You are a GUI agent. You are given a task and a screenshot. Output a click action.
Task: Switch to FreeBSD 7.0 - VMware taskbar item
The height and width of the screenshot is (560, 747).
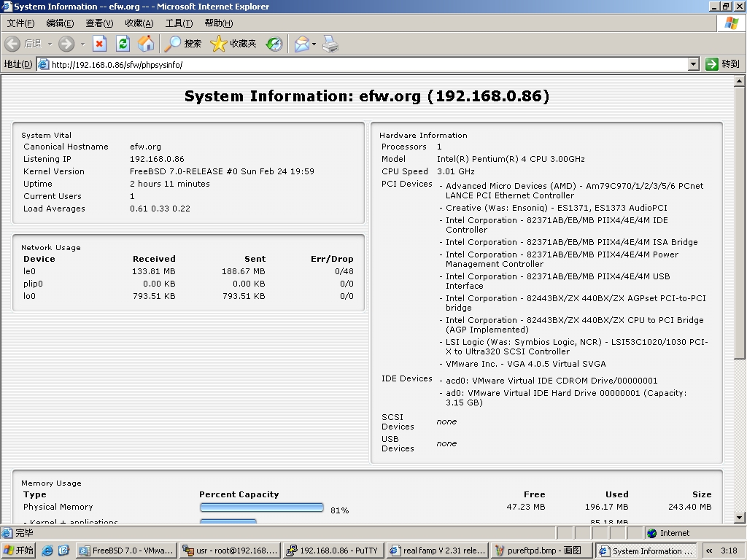(125, 551)
